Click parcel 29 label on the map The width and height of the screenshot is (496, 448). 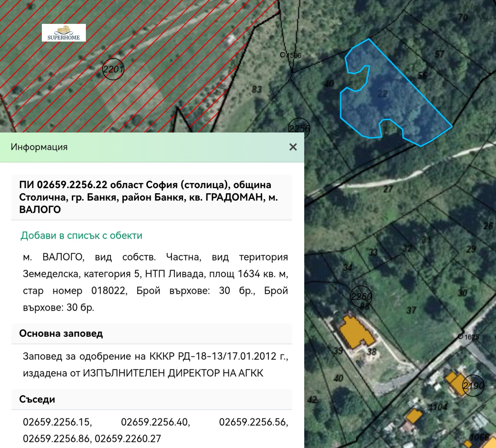tap(471, 249)
